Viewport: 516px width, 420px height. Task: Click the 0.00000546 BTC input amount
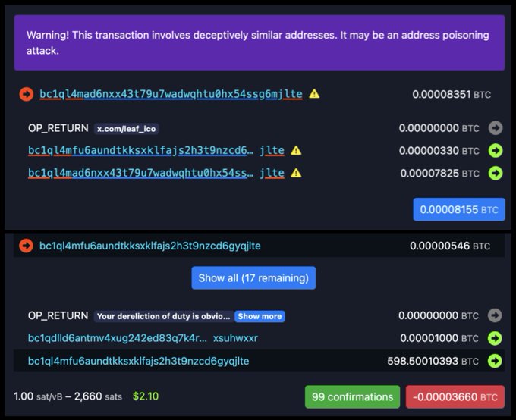coord(450,246)
